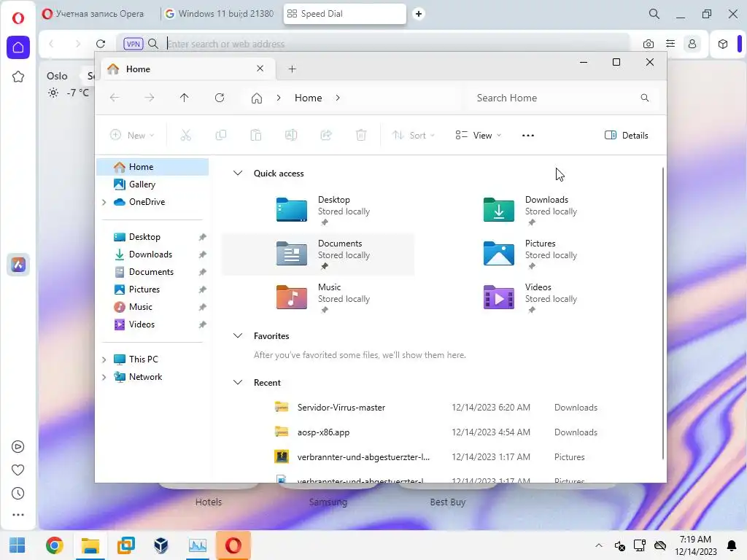Click File Explorer's forward arrow

pyautogui.click(x=150, y=98)
